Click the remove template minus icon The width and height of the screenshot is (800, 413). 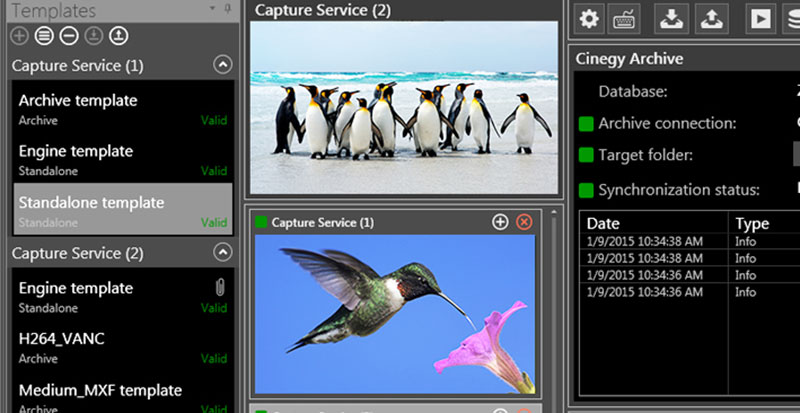69,36
